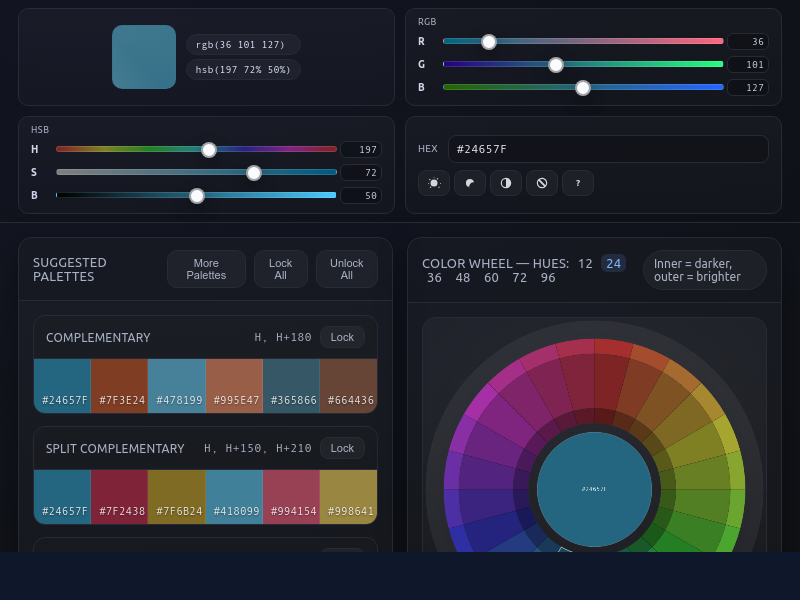Open help via the question mark icon
The image size is (800, 600).
tap(577, 183)
